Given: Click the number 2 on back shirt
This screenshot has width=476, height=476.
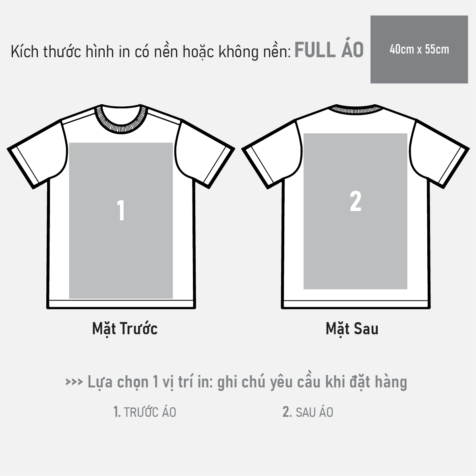Looking at the screenshot, I should click(x=356, y=201).
